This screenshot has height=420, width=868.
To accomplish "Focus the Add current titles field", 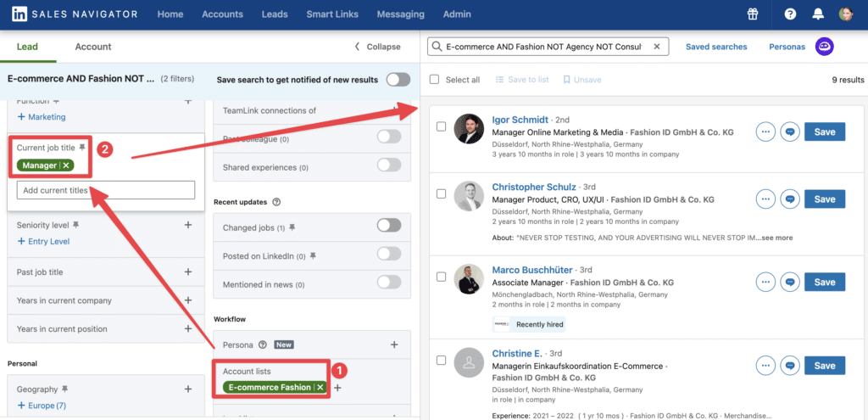I will 106,190.
